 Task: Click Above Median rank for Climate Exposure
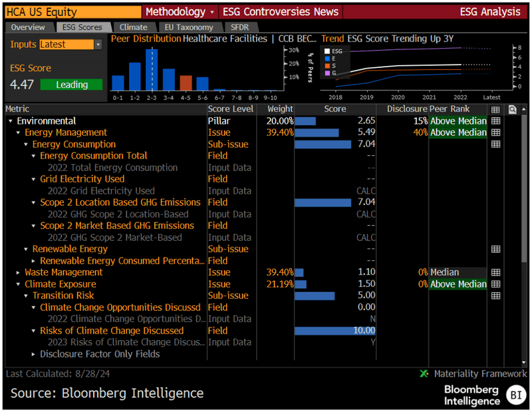pyautogui.click(x=458, y=284)
